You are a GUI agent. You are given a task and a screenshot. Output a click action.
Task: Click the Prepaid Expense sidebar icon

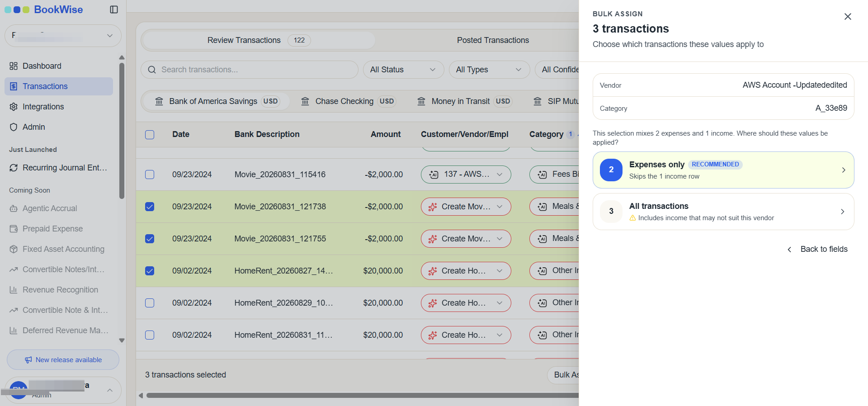[14, 229]
